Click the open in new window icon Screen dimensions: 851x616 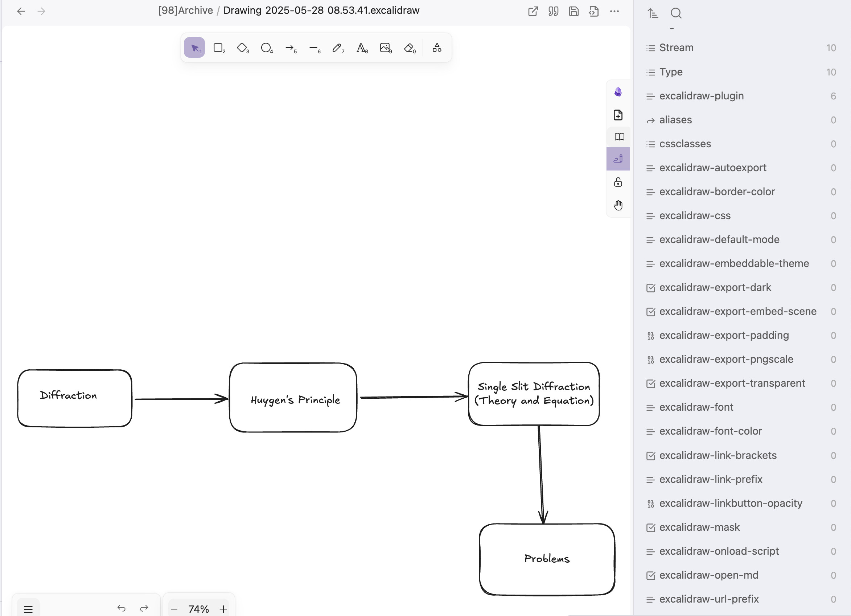533,11
